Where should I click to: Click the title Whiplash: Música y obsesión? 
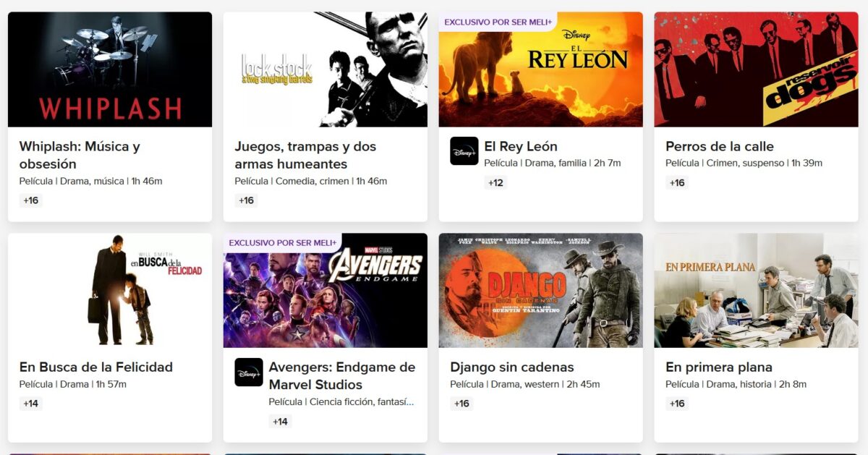[x=80, y=155]
